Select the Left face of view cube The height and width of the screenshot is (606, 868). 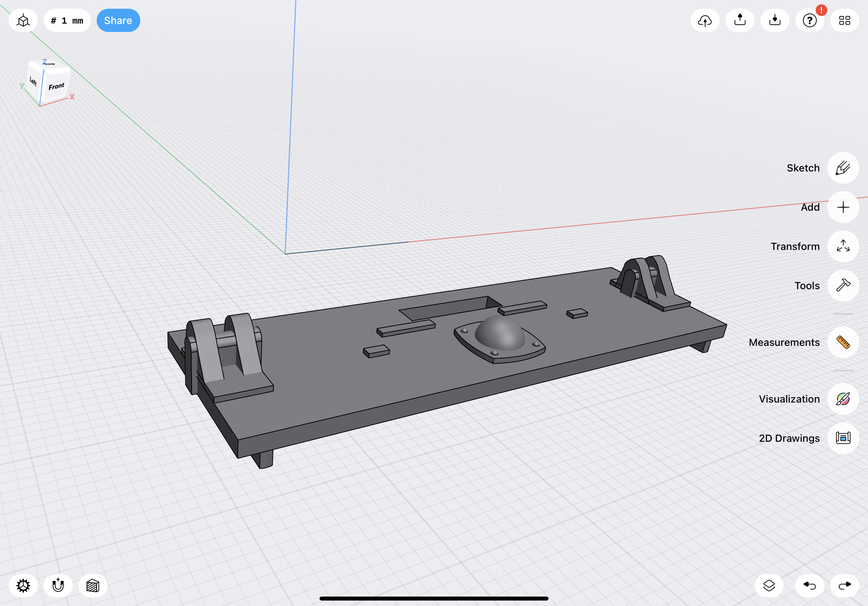click(x=34, y=82)
